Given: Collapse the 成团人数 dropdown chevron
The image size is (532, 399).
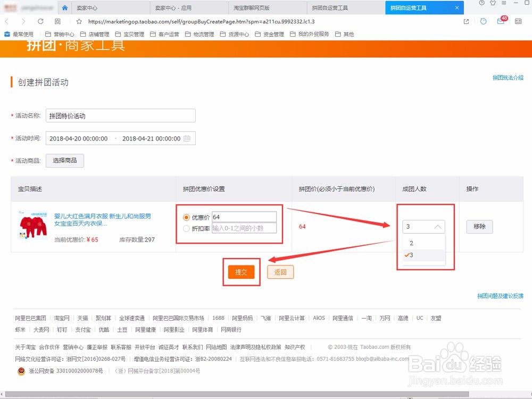Looking at the screenshot, I should [x=439, y=227].
